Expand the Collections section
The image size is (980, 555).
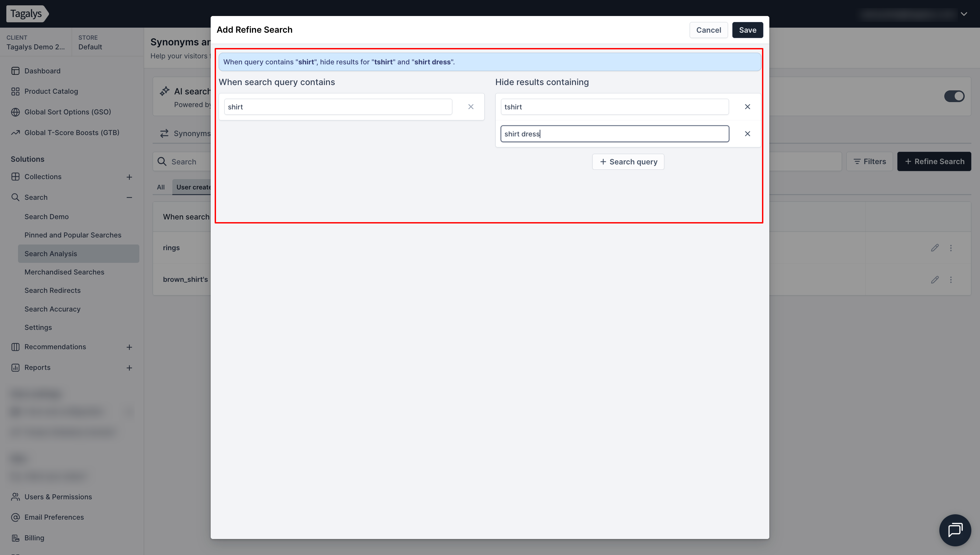coord(129,177)
